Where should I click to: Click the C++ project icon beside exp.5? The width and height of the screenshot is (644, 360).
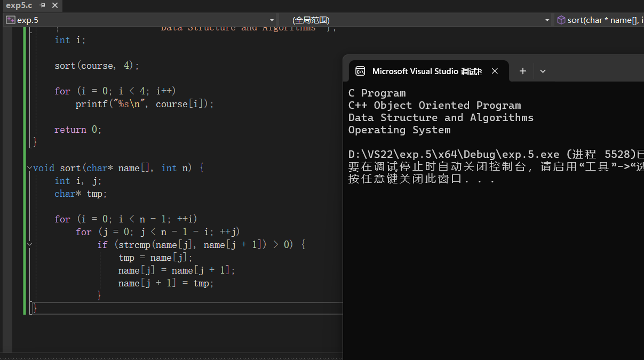[10, 20]
